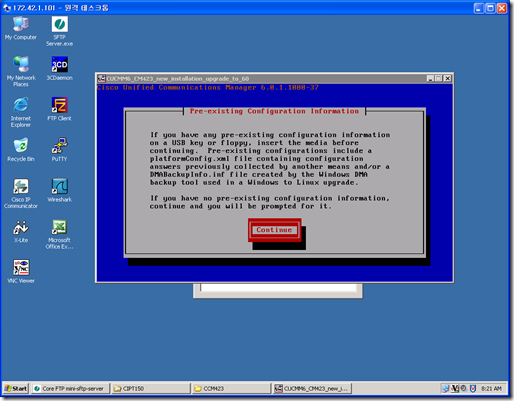This screenshot has height=401, width=514.
Task: Launch Wireshark desktop icon
Action: 59,190
